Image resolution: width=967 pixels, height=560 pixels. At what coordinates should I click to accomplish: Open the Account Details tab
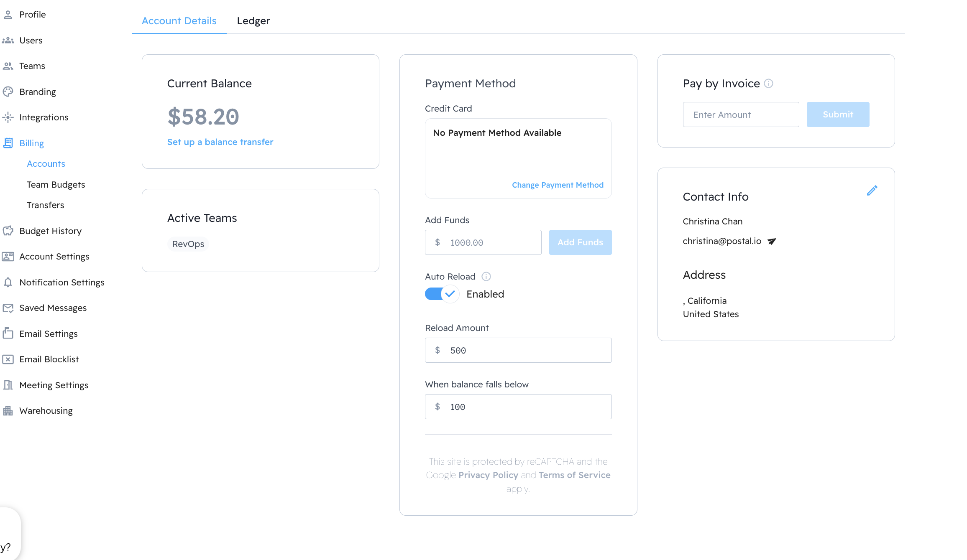tap(179, 21)
